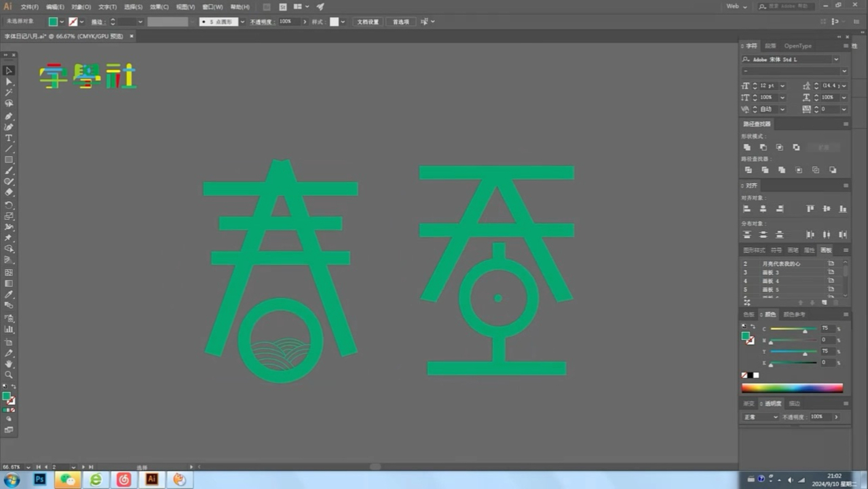Swap fill and stroke in Color panel
The width and height of the screenshot is (868, 489).
click(x=753, y=327)
